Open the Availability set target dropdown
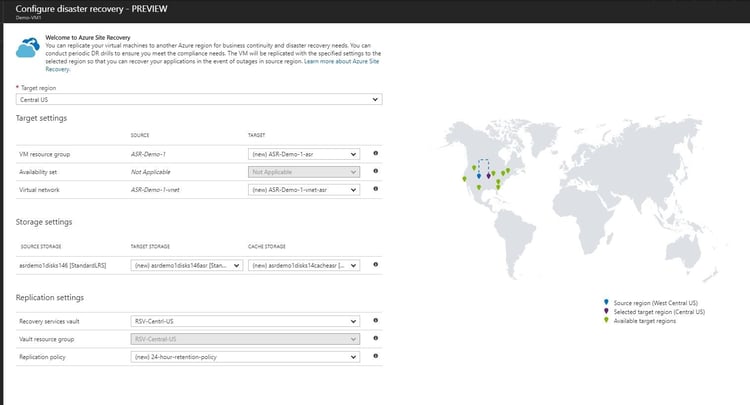Screen dimensions: 750x405 coord(304,172)
